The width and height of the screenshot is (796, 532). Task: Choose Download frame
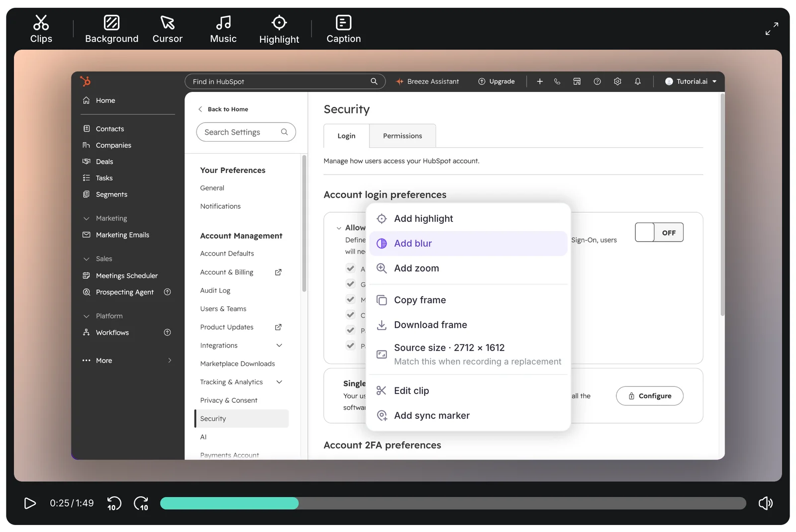coord(468,325)
